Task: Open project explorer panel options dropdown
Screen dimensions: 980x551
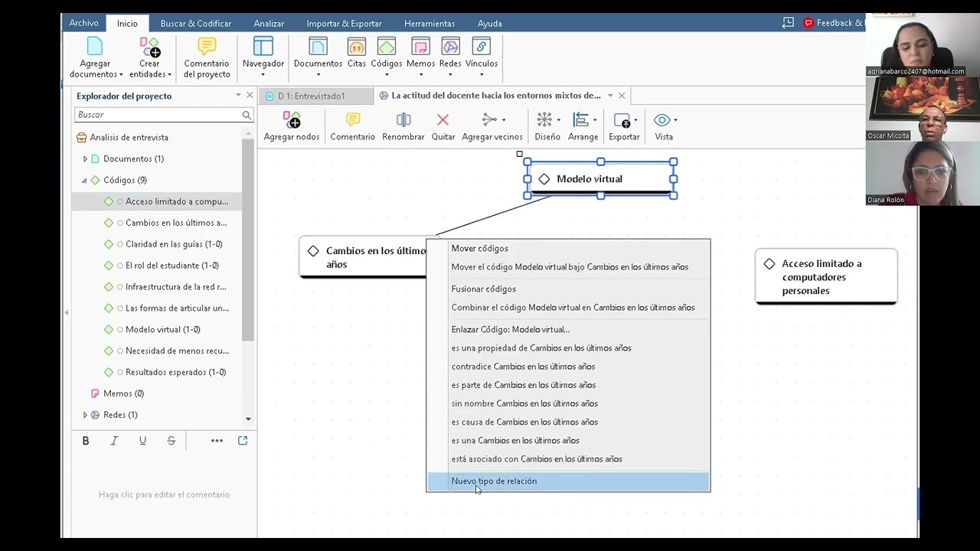Action: coord(238,96)
